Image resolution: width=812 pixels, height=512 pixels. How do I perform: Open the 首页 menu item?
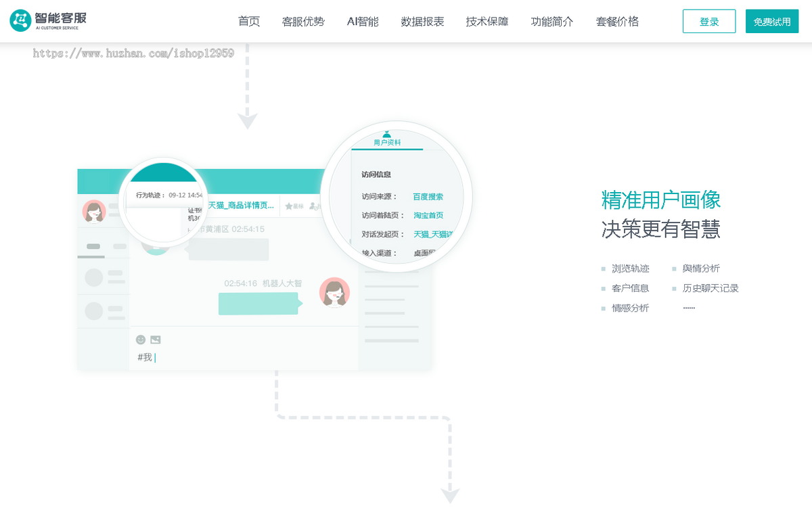click(249, 22)
